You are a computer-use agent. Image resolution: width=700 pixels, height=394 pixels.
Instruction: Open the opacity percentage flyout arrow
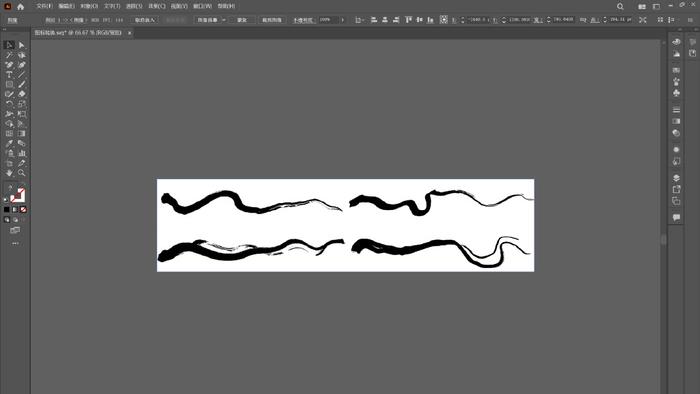click(342, 20)
